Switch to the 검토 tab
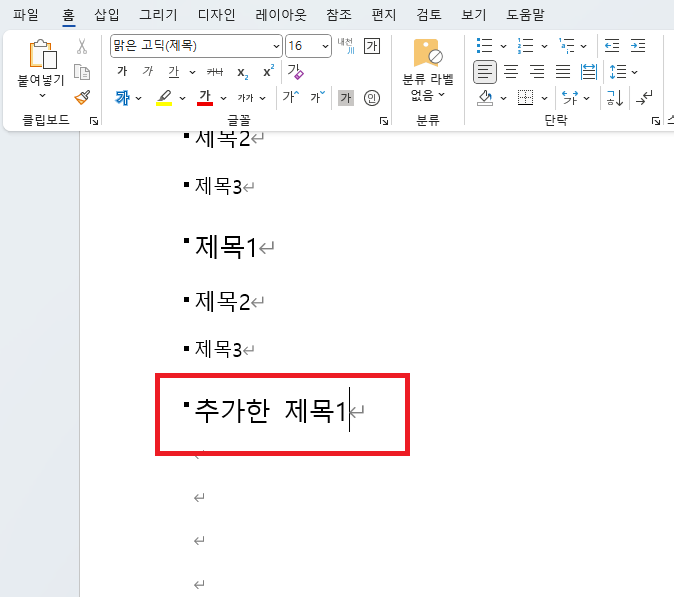 click(x=429, y=15)
